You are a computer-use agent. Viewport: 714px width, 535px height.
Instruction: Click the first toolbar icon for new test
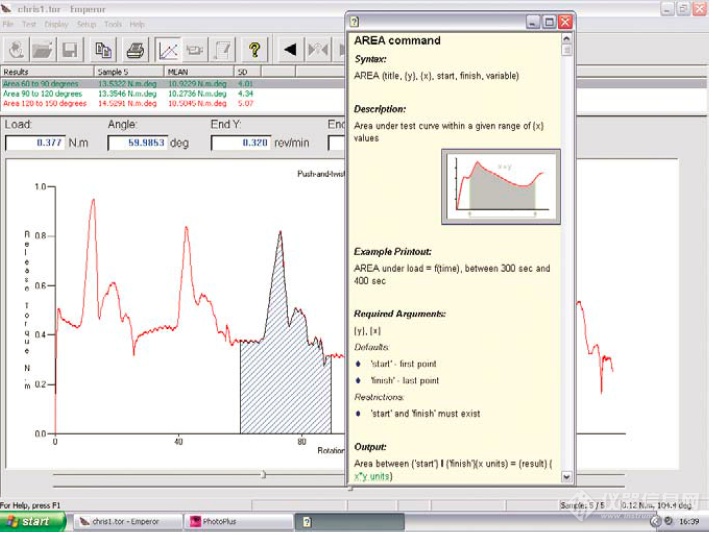click(x=17, y=49)
